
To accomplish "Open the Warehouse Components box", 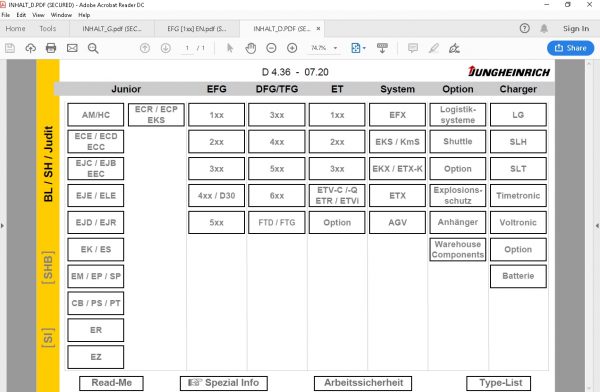I will pos(458,249).
